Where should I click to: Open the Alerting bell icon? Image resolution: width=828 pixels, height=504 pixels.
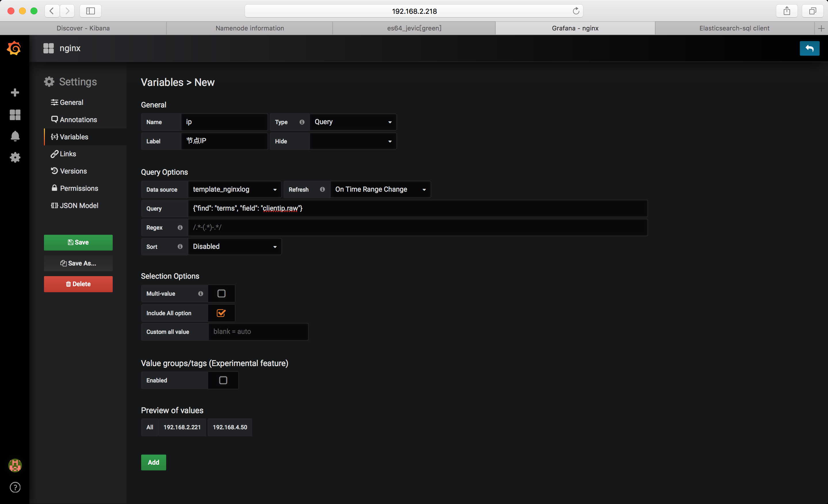tap(15, 136)
